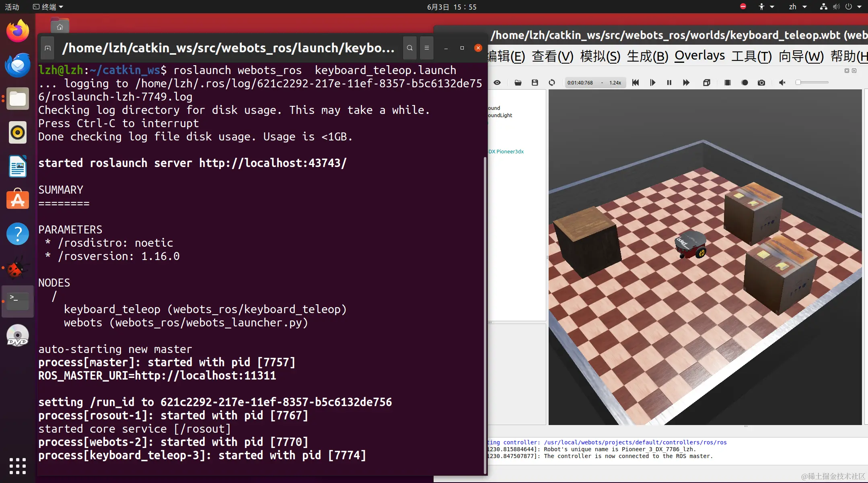Open the 工具(T) menu
Screen dimensions: 868x483
point(751,56)
